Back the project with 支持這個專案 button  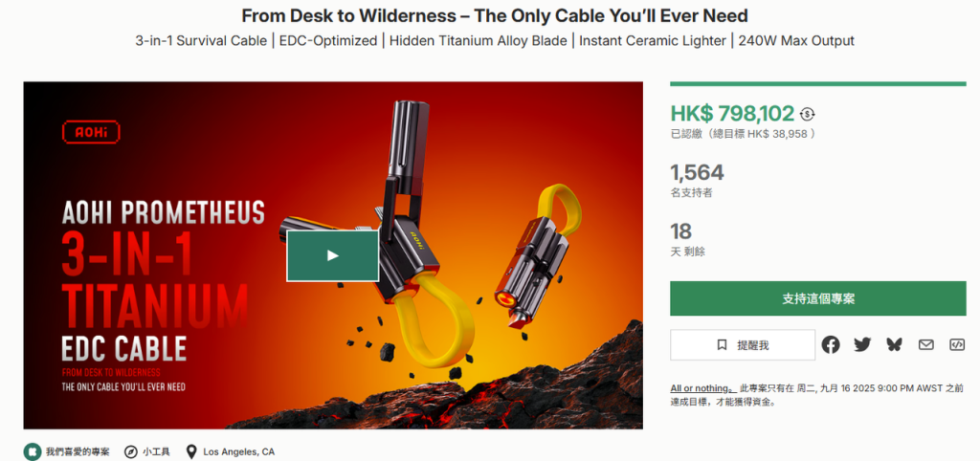pos(818,298)
